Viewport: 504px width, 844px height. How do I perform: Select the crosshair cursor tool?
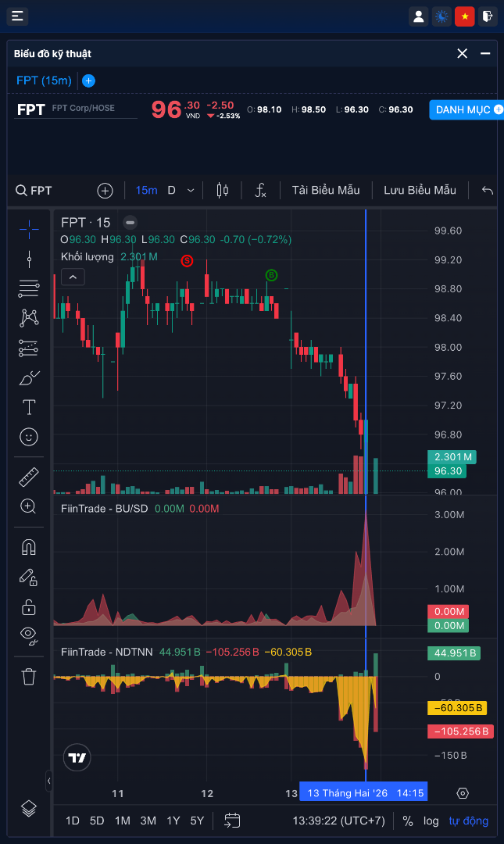tap(29, 229)
